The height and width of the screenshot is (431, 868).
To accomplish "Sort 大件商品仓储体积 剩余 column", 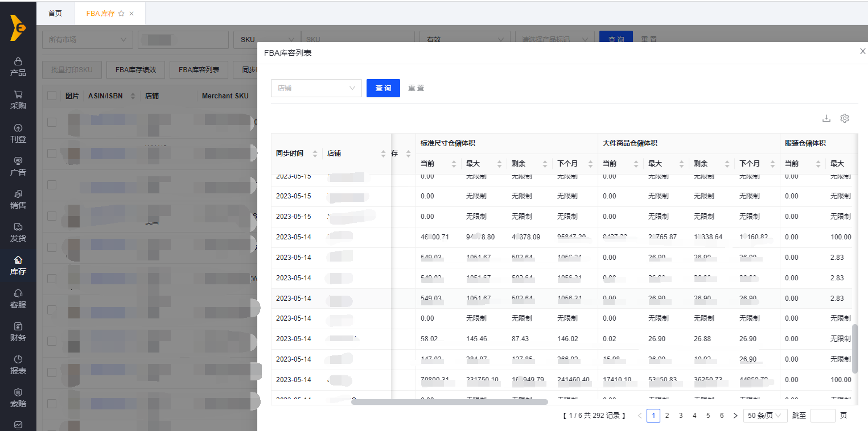I will pyautogui.click(x=727, y=164).
